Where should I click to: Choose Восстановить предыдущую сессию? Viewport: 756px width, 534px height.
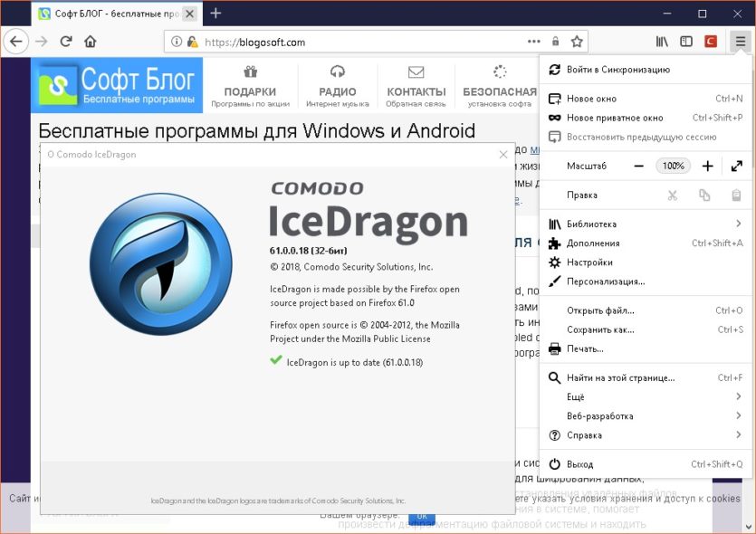tap(646, 138)
